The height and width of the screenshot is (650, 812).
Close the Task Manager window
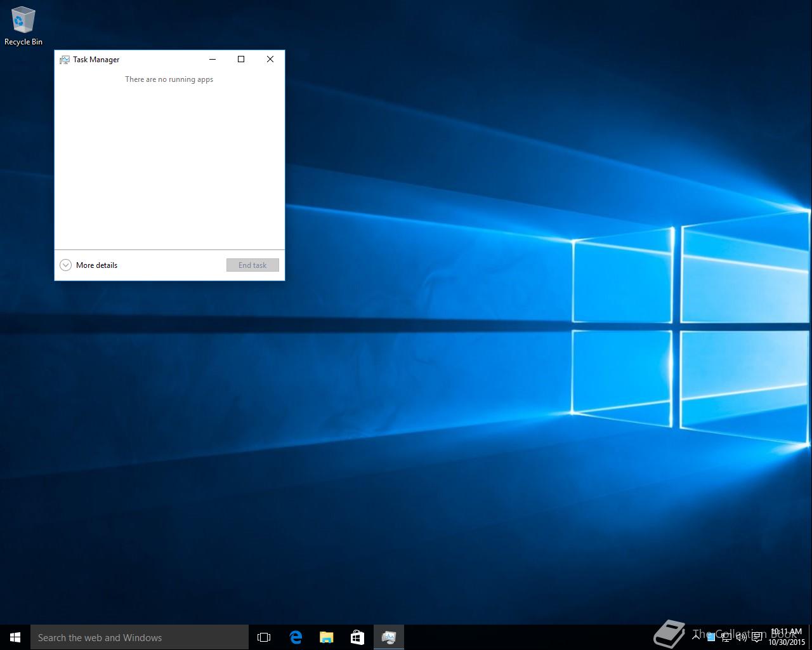270,59
